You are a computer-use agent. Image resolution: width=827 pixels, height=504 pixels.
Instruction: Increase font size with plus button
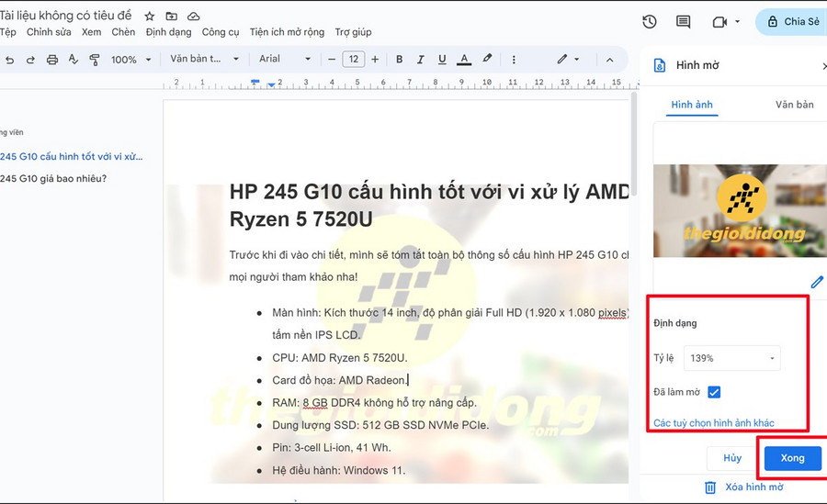click(x=375, y=59)
